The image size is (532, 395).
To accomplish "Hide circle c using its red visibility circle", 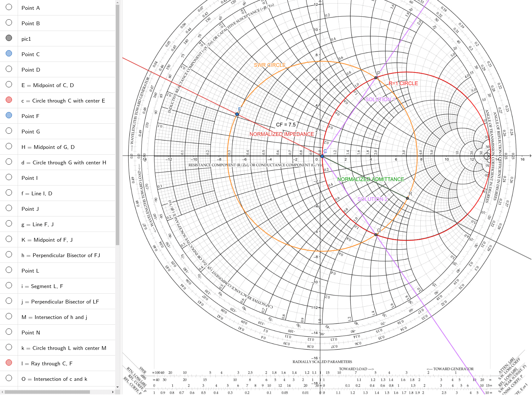I will [x=9, y=100].
